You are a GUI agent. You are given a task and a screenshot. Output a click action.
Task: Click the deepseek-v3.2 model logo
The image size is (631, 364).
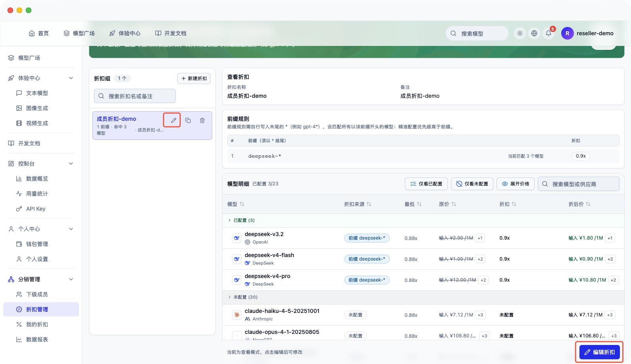tap(237, 238)
